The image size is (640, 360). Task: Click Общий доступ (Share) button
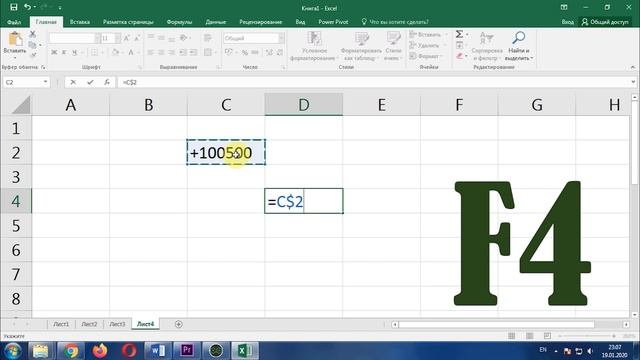pyautogui.click(x=605, y=22)
